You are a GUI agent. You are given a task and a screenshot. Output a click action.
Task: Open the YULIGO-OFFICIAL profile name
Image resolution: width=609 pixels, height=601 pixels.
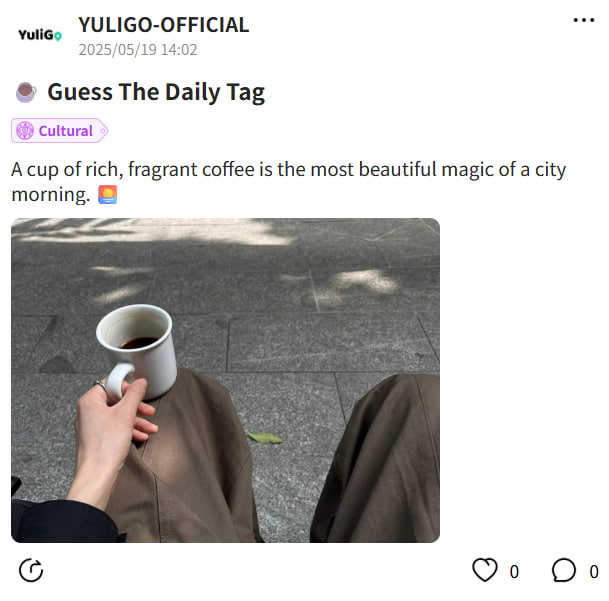[164, 25]
